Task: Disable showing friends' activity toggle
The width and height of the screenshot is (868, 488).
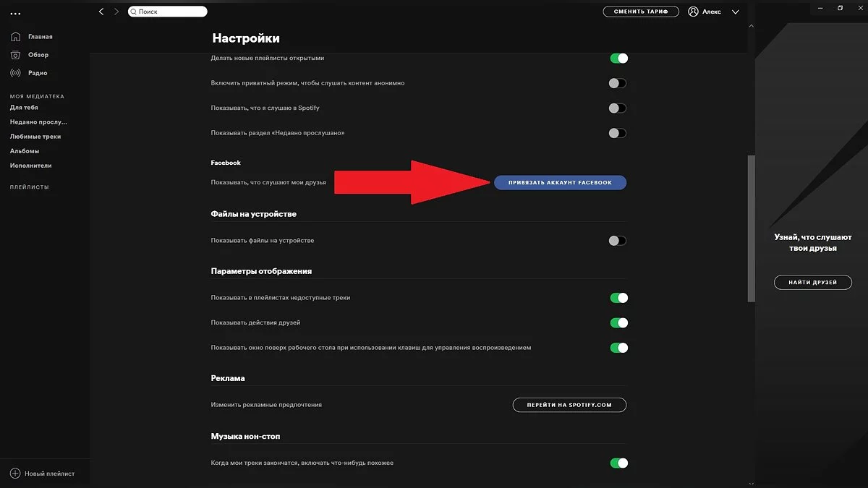Action: point(618,322)
